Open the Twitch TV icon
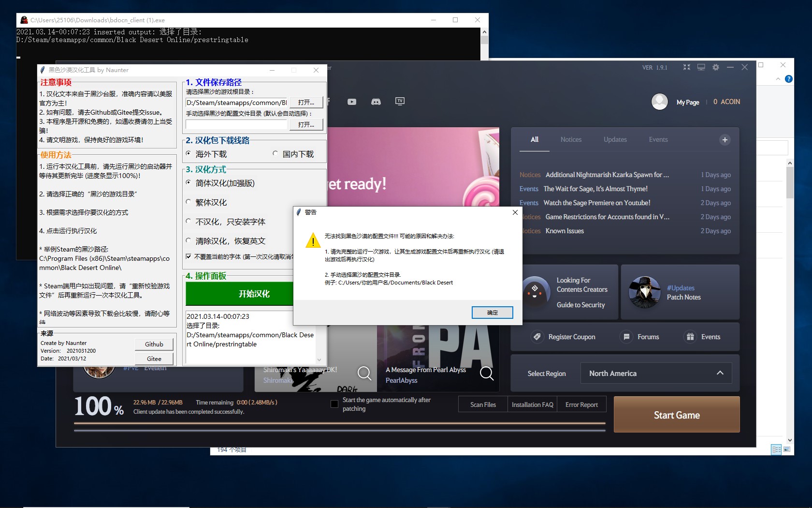This screenshot has height=508, width=812. pyautogui.click(x=400, y=102)
